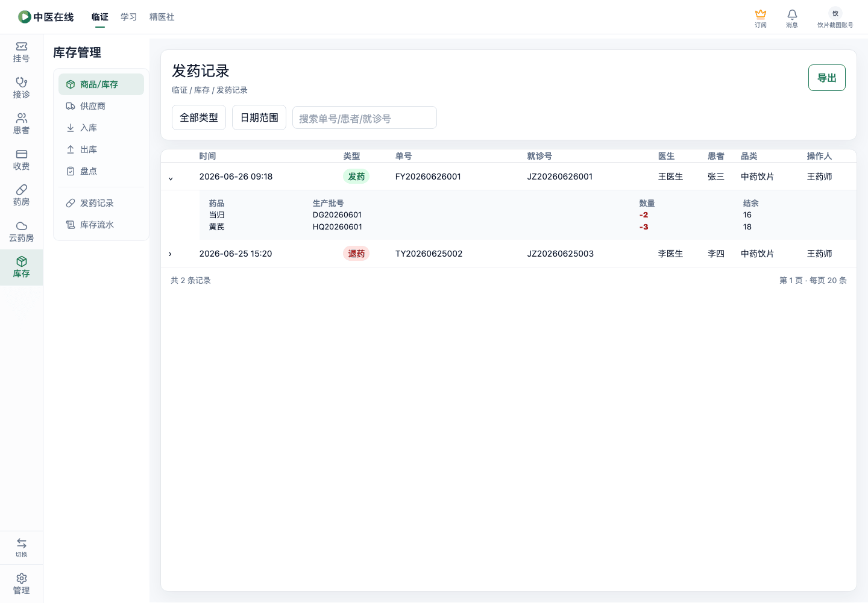This screenshot has width=868, height=603.
Task: Click the -2 quantity value
Action: pyautogui.click(x=644, y=215)
